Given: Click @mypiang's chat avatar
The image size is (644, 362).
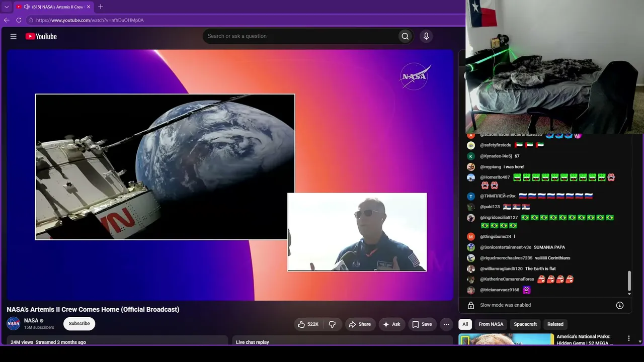Looking at the screenshot, I should coord(471,167).
